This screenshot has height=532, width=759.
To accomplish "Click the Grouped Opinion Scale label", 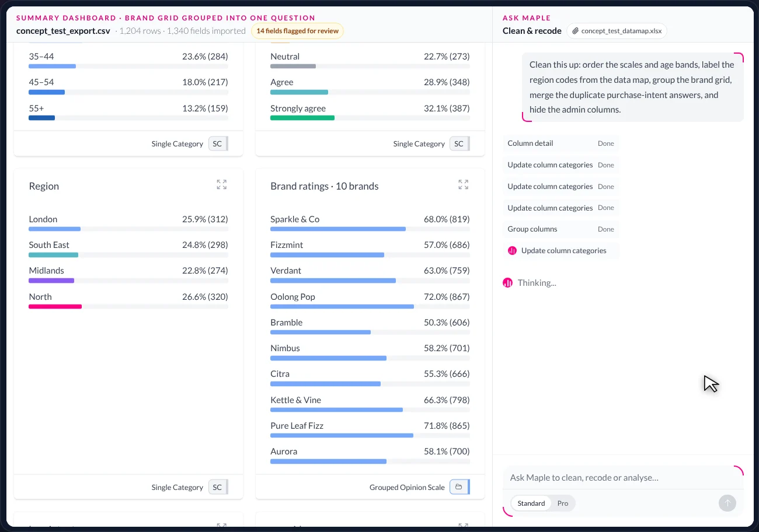I will [407, 487].
